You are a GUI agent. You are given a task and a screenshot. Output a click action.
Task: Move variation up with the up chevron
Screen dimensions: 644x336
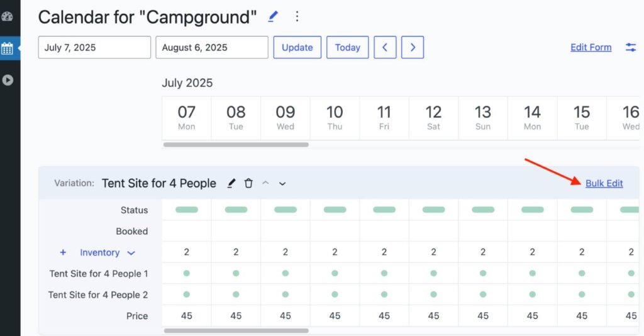pos(265,183)
